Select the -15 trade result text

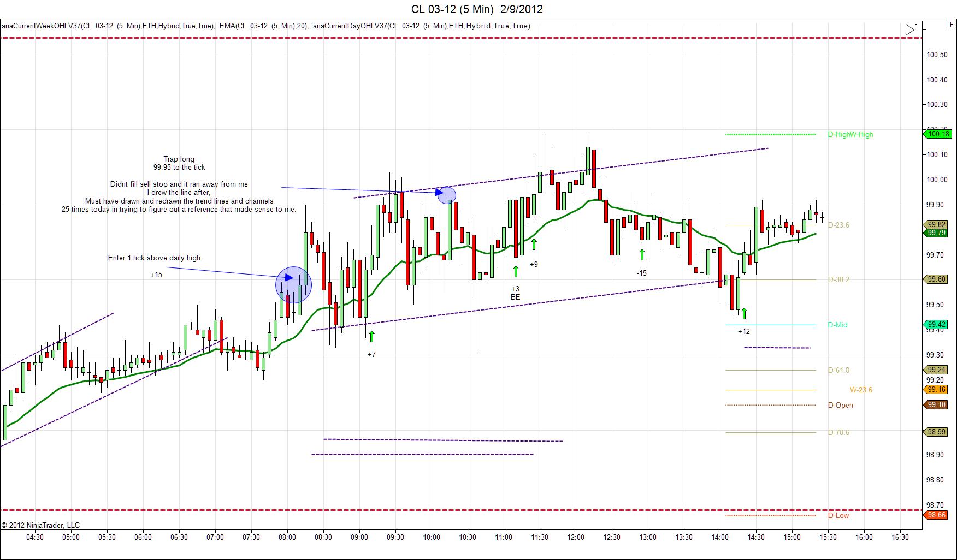(x=642, y=273)
